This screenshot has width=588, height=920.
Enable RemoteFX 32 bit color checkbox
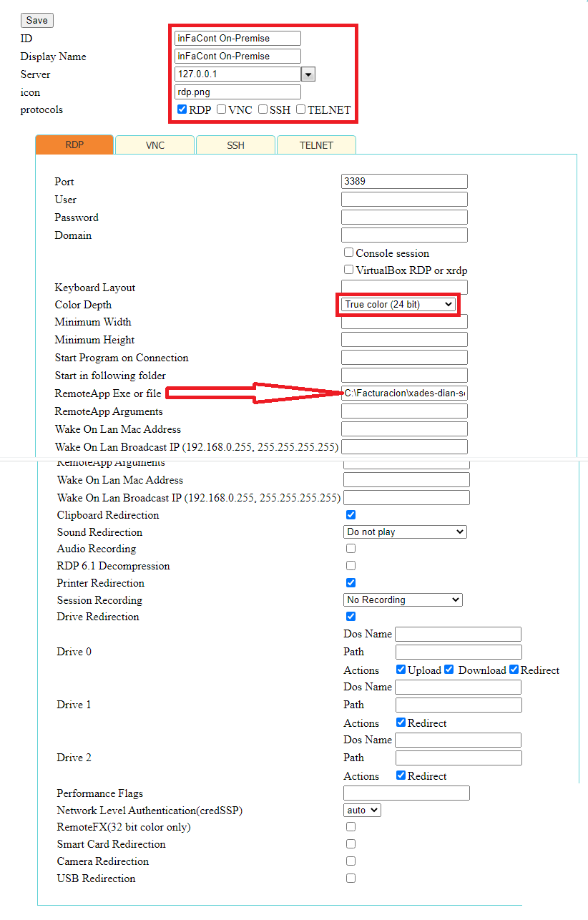(x=351, y=827)
